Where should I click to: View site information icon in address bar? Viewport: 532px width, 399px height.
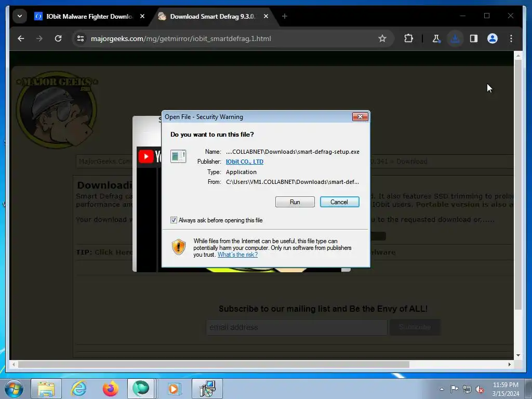pos(81,38)
